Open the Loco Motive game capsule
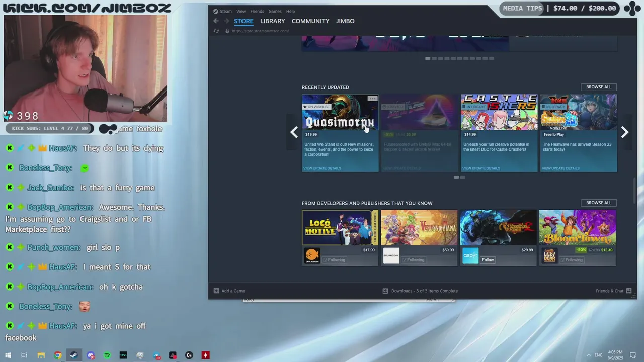Viewport: 644px width, 362px height. [x=340, y=227]
